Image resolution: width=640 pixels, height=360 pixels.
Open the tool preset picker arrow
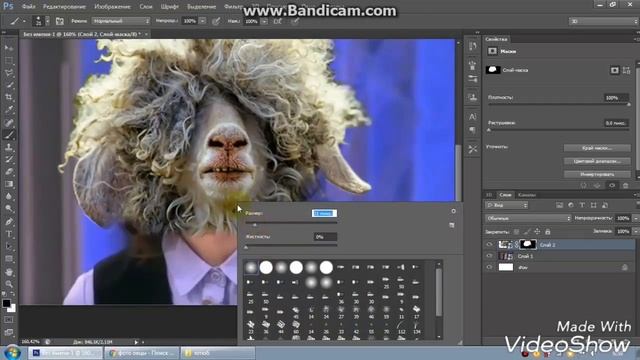(x=24, y=21)
